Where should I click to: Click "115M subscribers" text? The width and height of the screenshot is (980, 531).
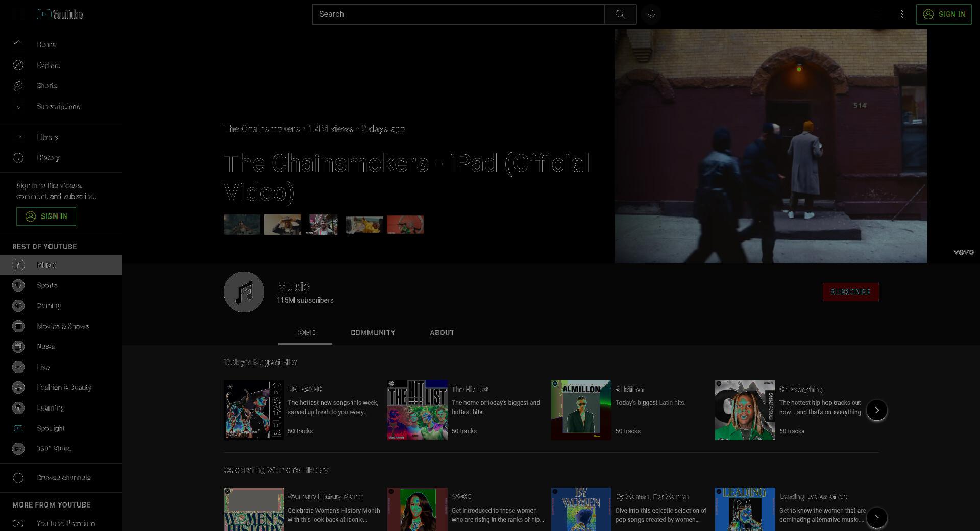[305, 300]
